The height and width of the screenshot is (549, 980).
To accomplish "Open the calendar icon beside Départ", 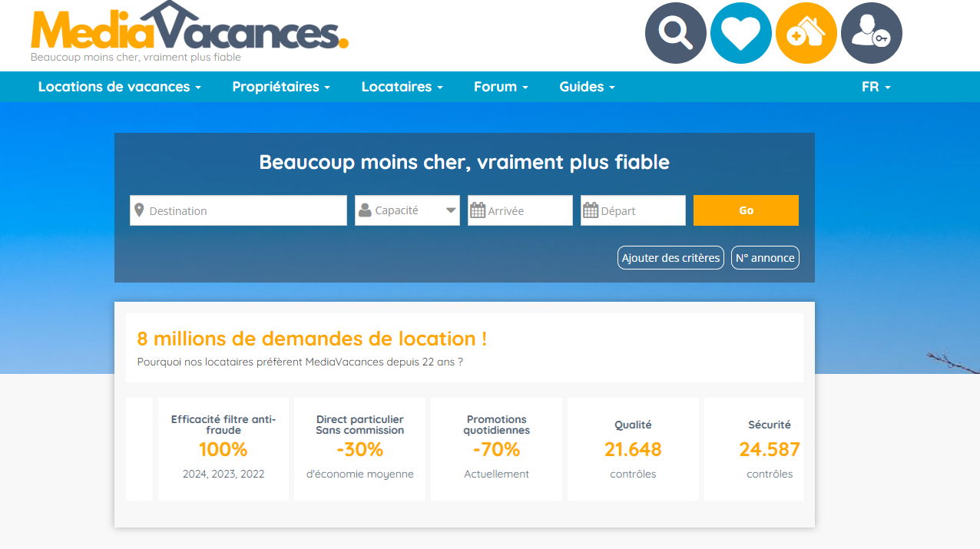I will (x=591, y=210).
